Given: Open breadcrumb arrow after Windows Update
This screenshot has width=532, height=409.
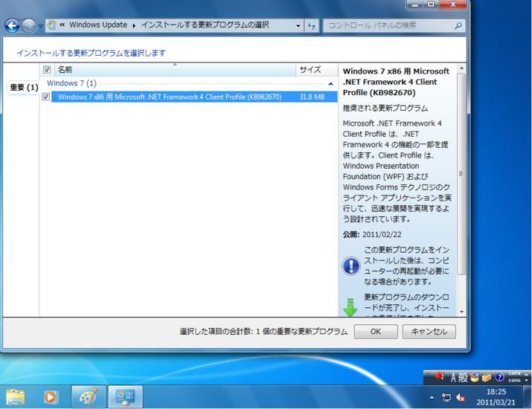Looking at the screenshot, I should (135, 25).
